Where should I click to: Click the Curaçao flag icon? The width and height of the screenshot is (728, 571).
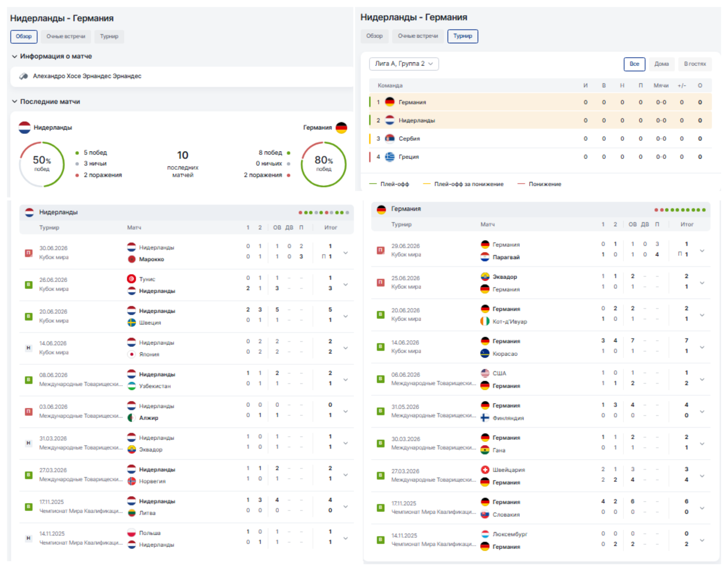click(x=485, y=354)
